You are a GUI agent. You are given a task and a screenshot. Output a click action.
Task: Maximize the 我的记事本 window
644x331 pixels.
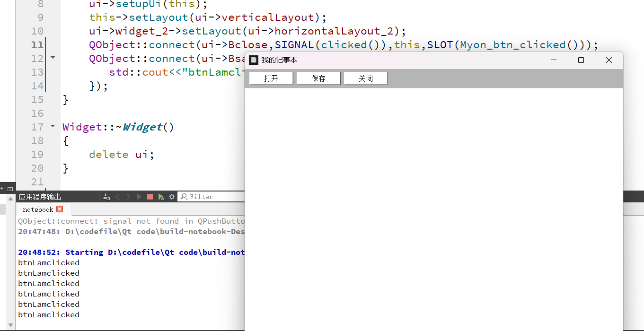581,60
